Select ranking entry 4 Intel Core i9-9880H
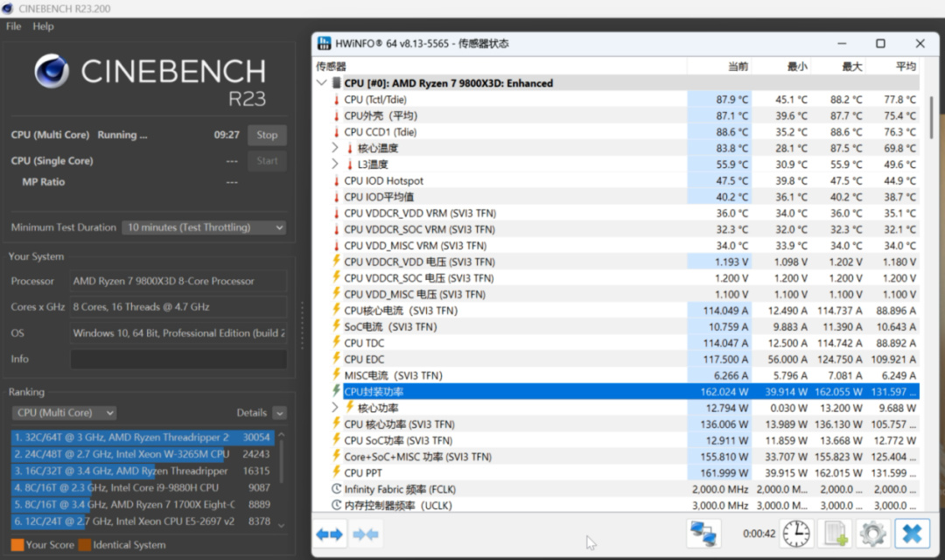945x560 pixels. click(143, 487)
